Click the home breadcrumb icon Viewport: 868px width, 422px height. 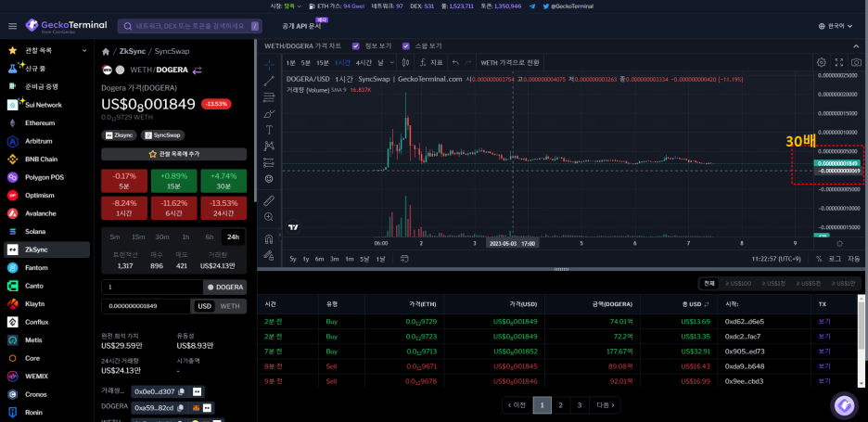(106, 52)
